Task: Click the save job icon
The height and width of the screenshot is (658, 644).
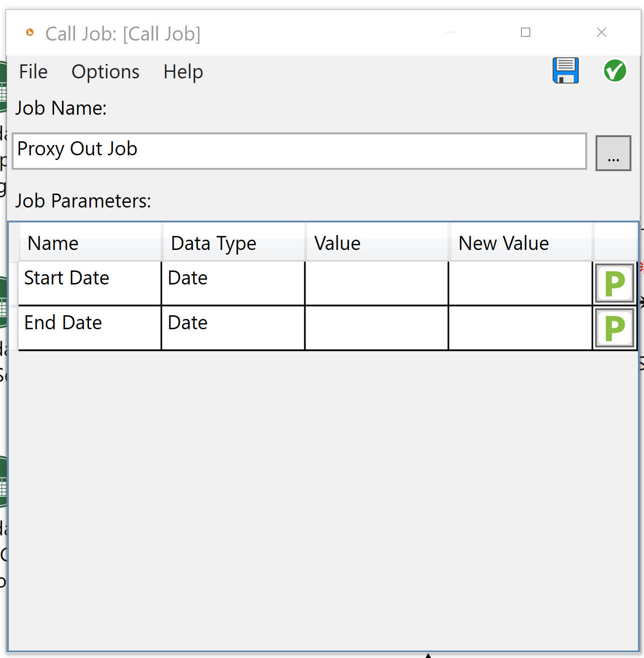Action: pyautogui.click(x=565, y=70)
